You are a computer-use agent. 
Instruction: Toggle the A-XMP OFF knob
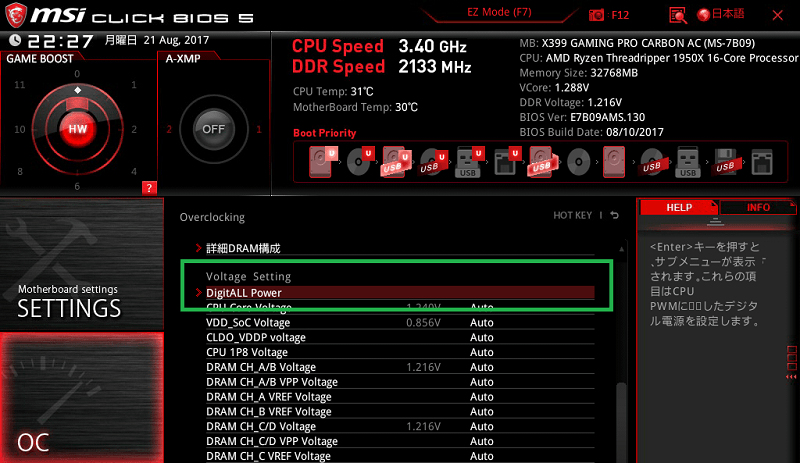tap(213, 129)
